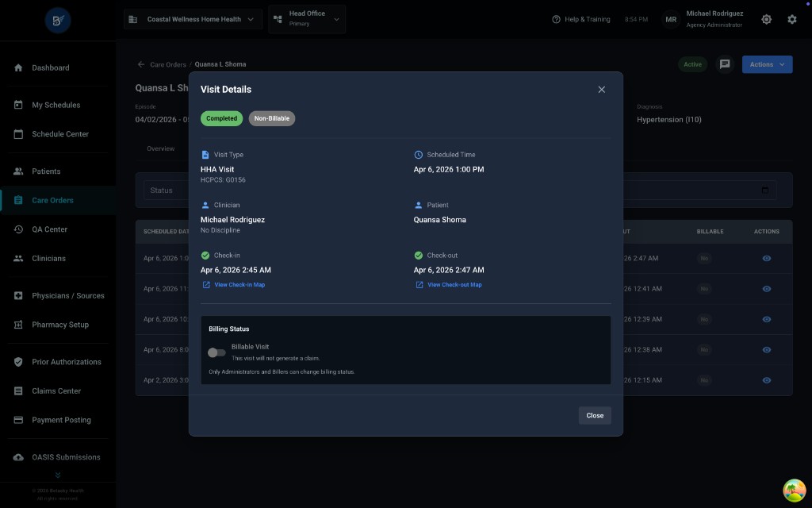Image resolution: width=812 pixels, height=508 pixels.
Task: Click the HCPCS: G0156 text
Action: 223,180
